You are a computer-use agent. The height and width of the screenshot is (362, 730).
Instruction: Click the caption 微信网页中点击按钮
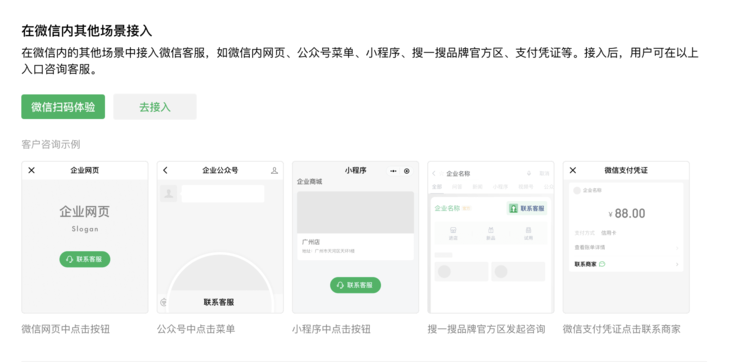(x=66, y=329)
